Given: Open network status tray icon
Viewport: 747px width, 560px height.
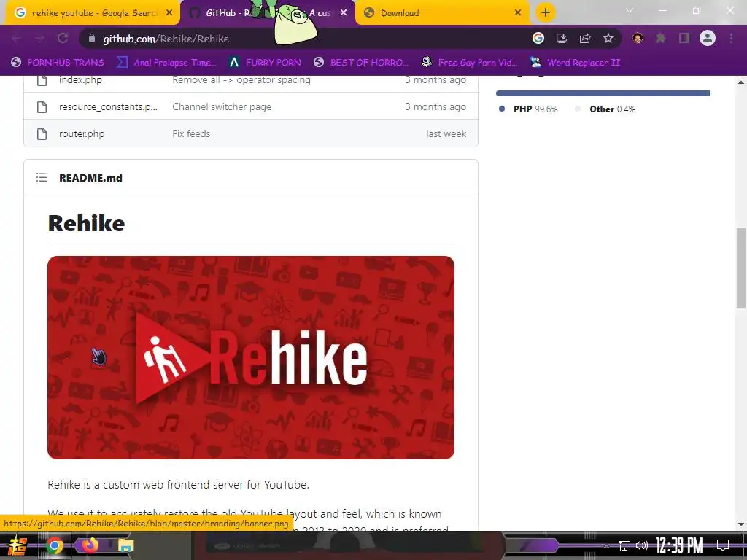Looking at the screenshot, I should (x=624, y=545).
